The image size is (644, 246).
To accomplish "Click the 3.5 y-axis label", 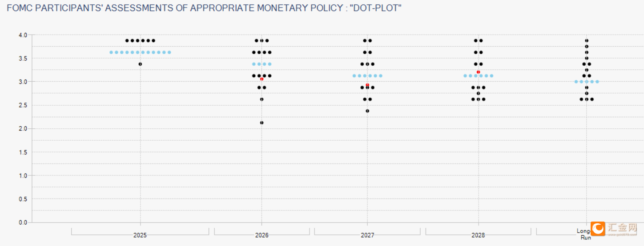I will click(23, 58).
